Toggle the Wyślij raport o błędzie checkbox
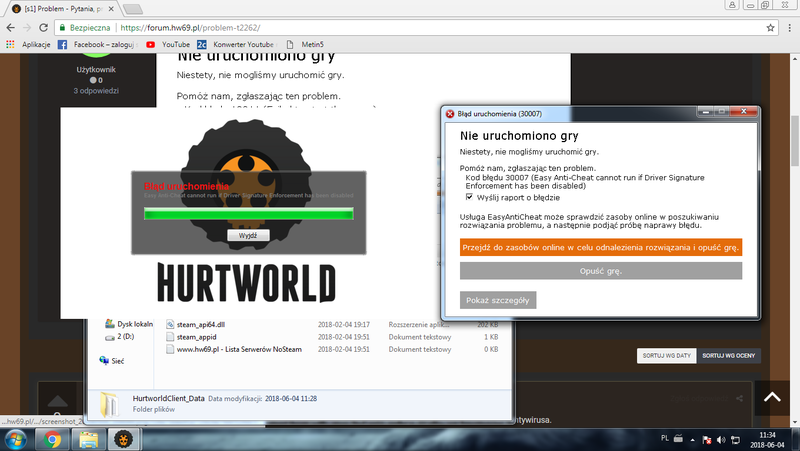 point(469,197)
